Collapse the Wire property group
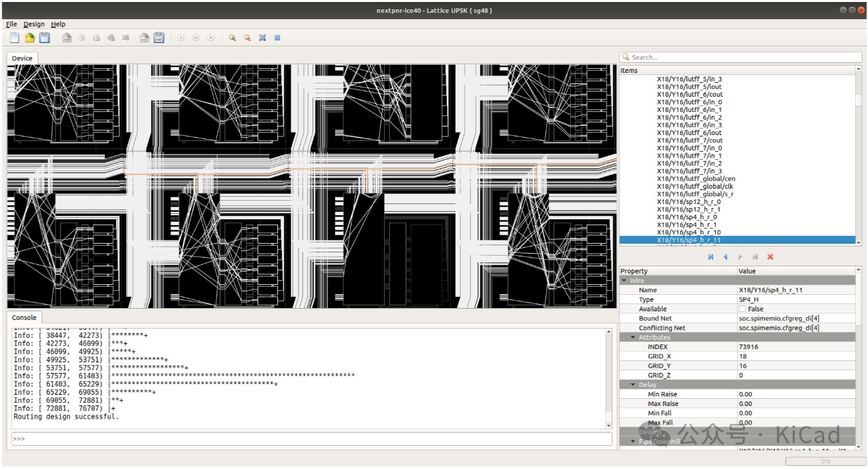 624,281
